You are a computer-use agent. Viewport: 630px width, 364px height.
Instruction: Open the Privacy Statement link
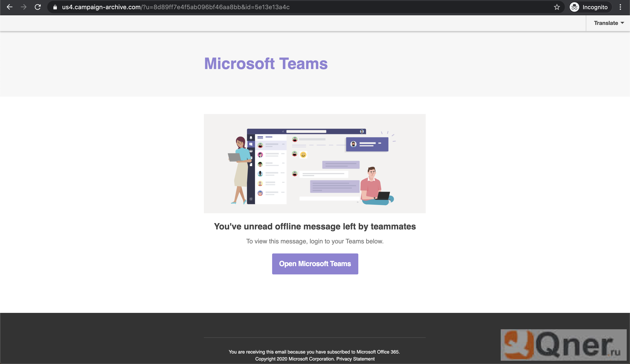(355, 359)
